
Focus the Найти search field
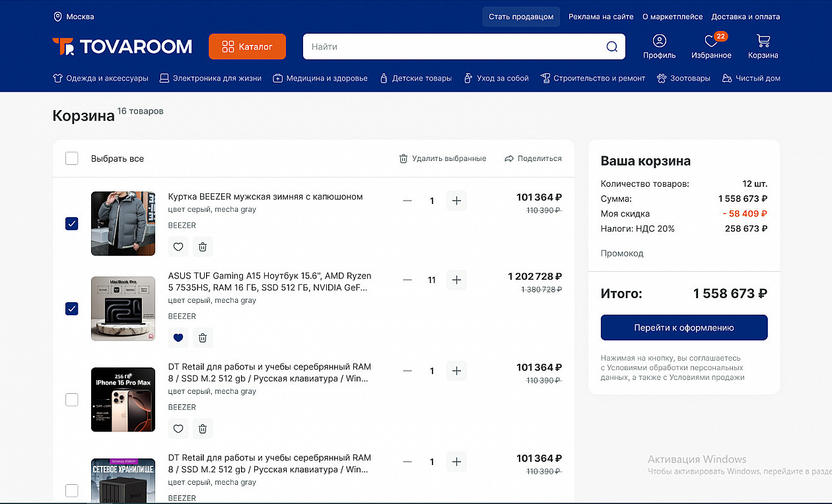[x=464, y=47]
